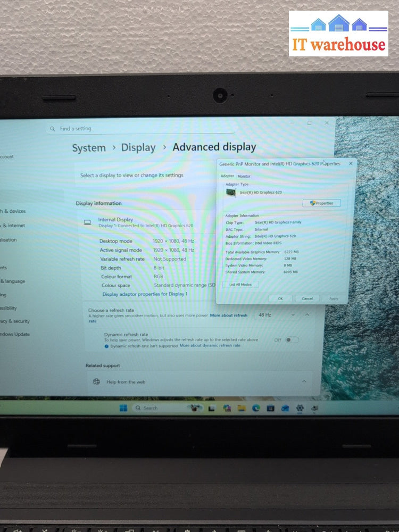Minimize the Settings window
This screenshot has height=532, width=399.
point(292,123)
